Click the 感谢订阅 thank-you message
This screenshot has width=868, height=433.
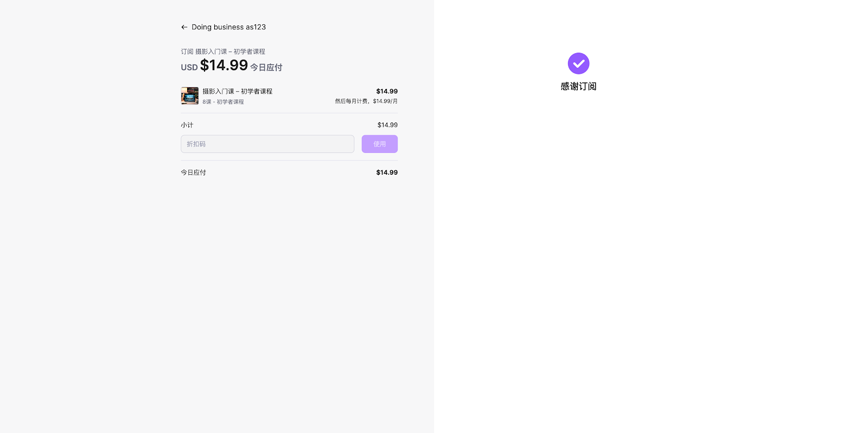(x=578, y=86)
